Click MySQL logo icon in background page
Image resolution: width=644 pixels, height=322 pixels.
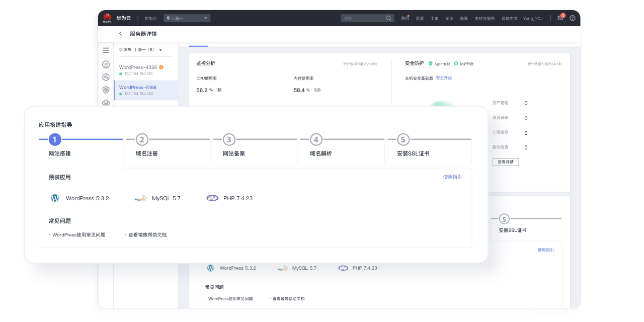283,268
